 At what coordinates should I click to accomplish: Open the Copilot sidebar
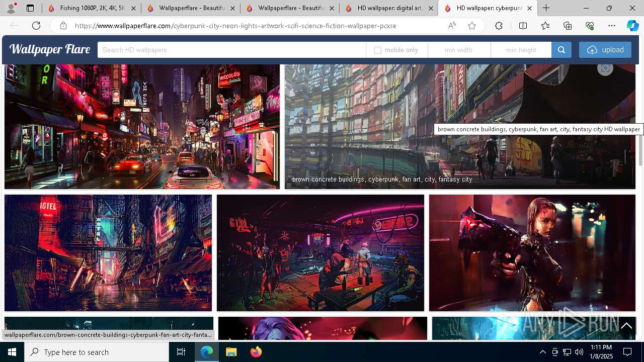632,26
